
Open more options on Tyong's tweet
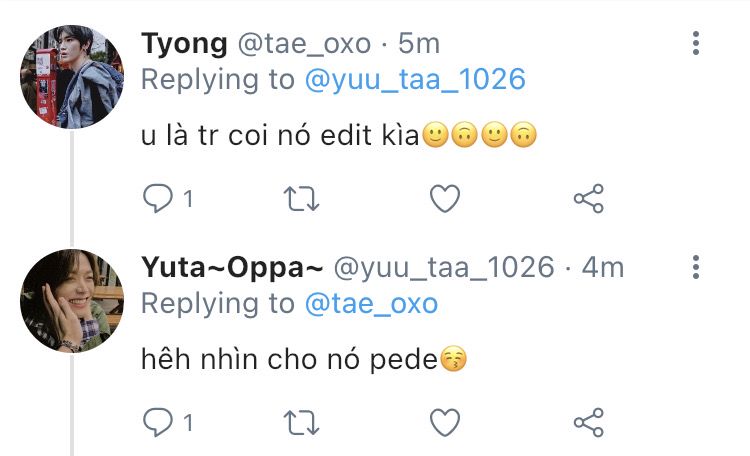(696, 43)
